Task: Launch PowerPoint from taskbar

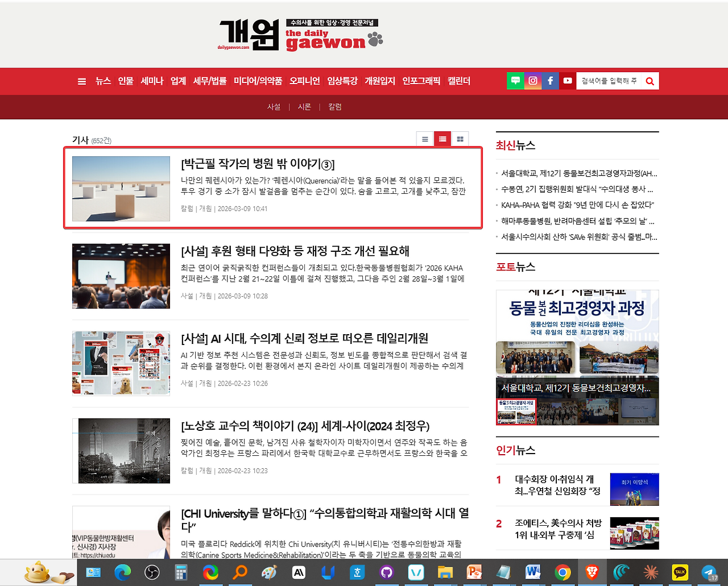Action: point(474,572)
